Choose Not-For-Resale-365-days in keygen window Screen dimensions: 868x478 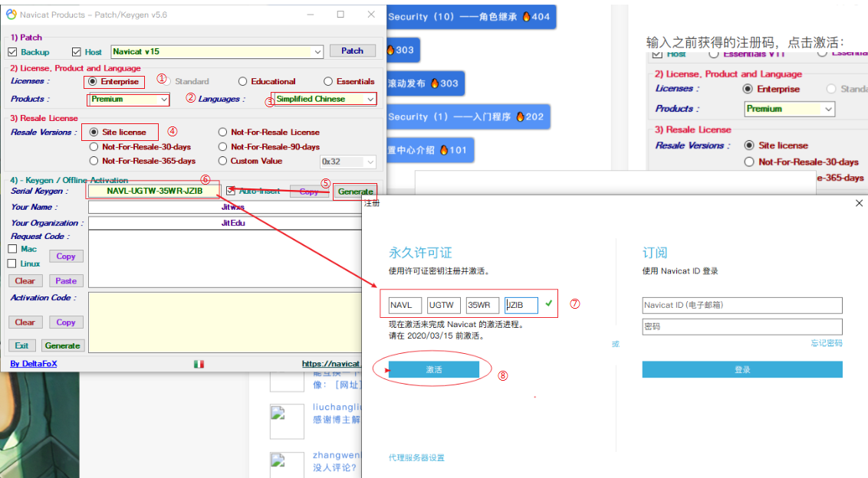coord(94,161)
